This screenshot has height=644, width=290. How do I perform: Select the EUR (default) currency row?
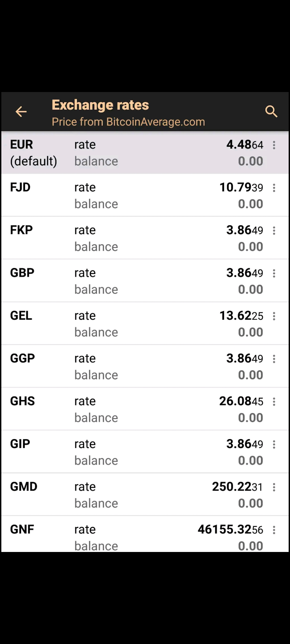click(145, 152)
